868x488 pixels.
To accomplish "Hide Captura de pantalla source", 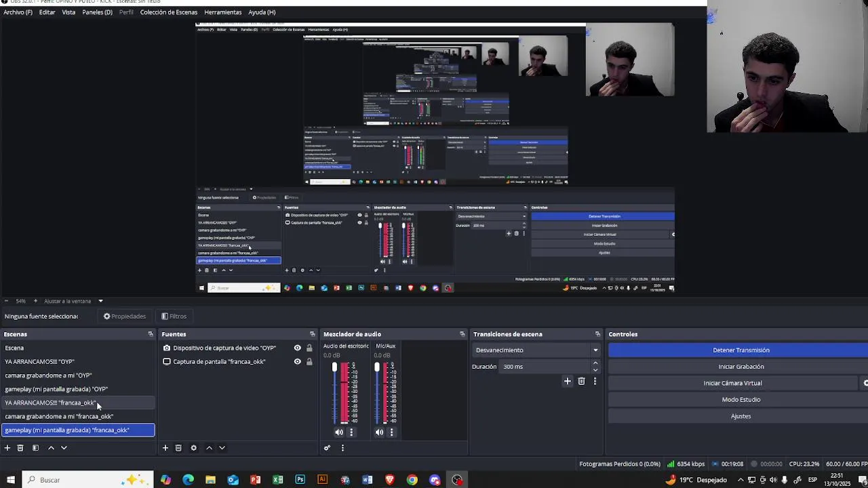I will tap(297, 362).
